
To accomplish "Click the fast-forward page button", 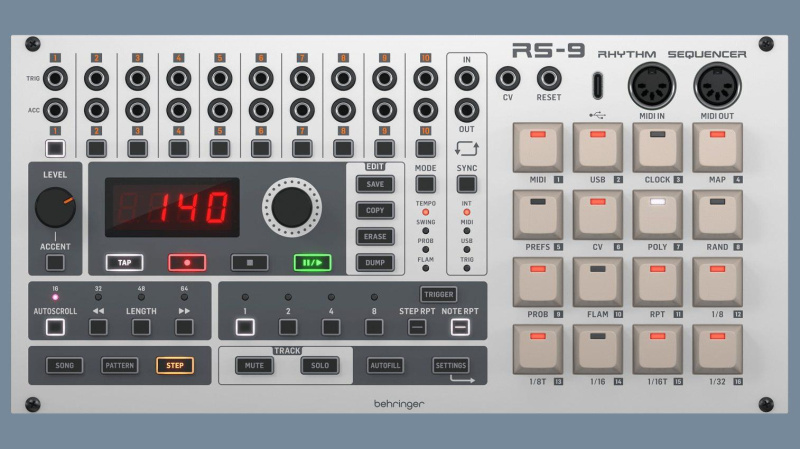I will point(184,327).
